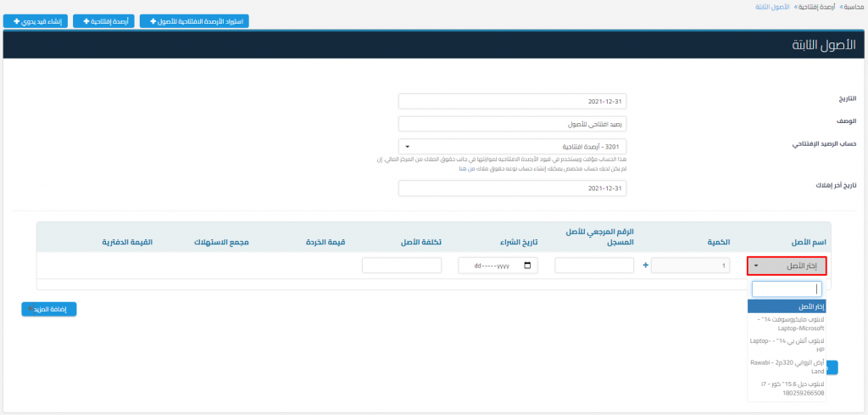Click the 'الكمية' column header
The width and height of the screenshot is (868, 415).
721,242
